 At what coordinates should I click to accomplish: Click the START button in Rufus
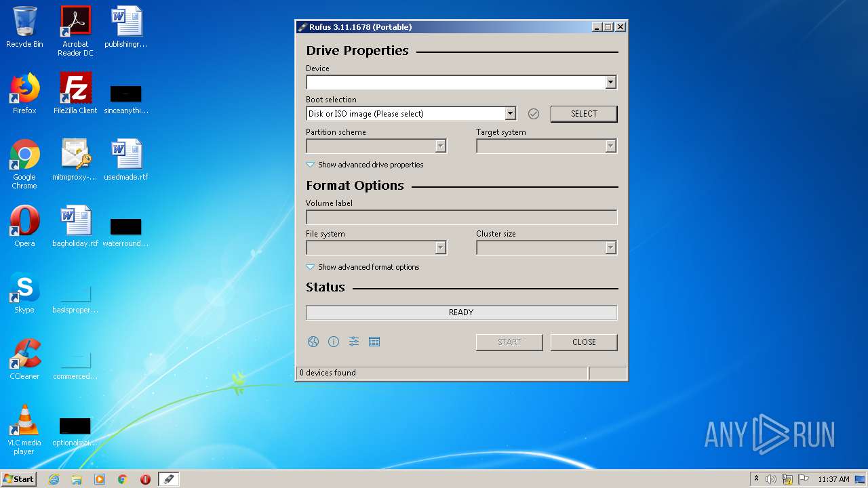pos(509,342)
